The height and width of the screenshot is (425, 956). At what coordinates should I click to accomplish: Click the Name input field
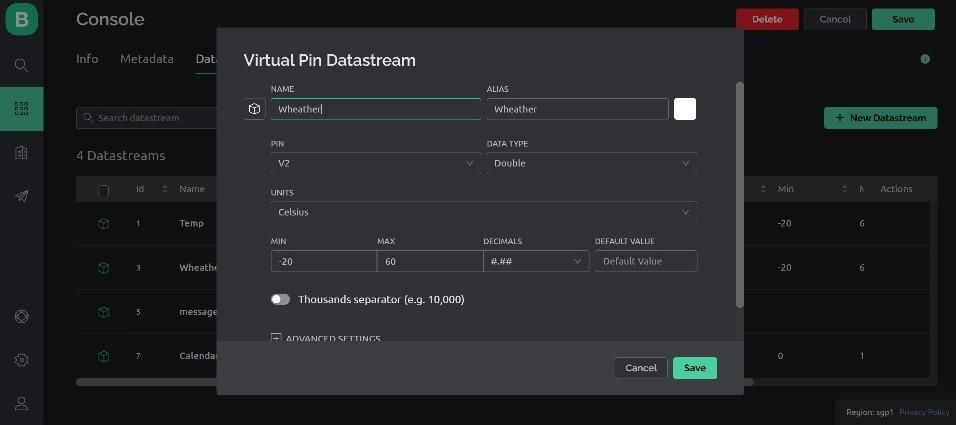(376, 109)
